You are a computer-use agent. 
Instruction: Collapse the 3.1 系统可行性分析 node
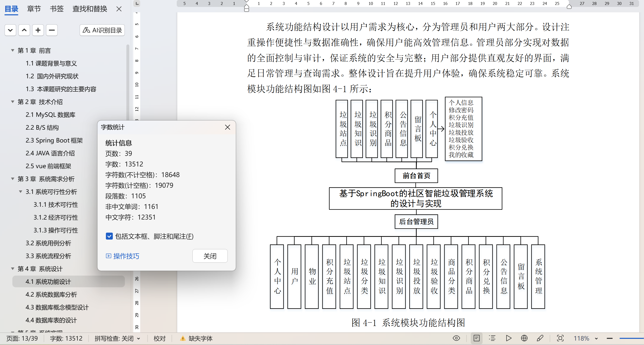coord(20,192)
